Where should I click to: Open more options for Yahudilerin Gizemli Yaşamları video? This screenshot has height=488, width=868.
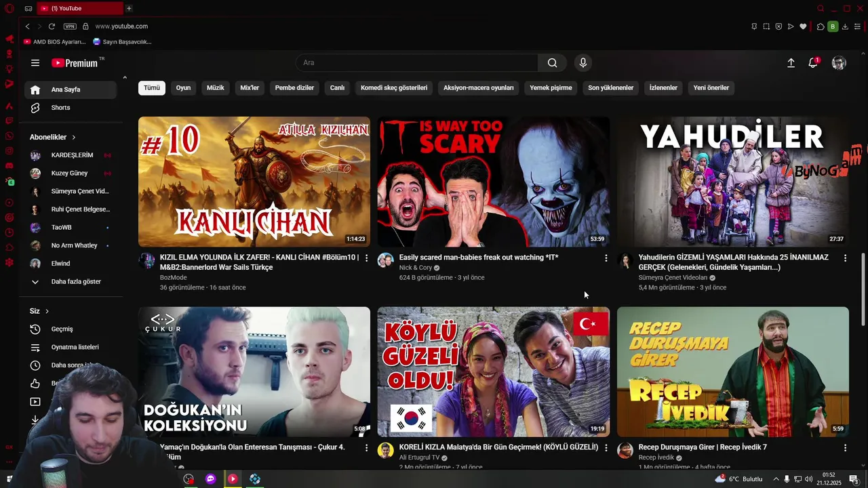tap(845, 258)
